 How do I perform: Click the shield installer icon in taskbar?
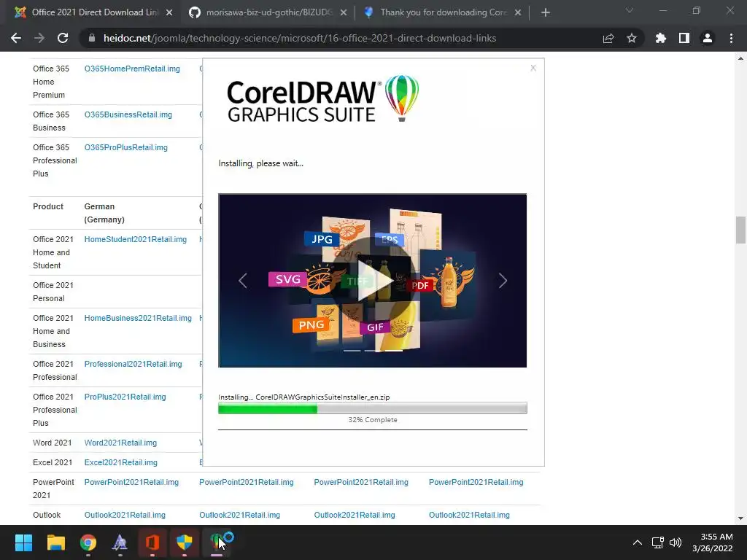185,542
